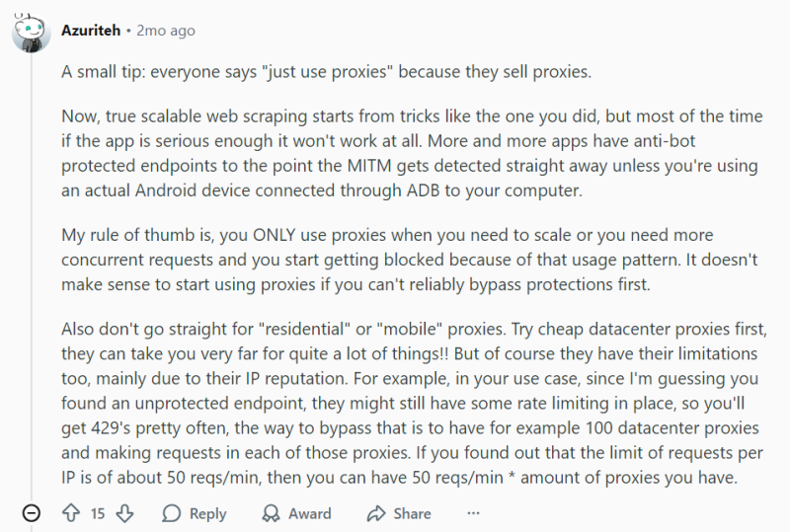Image resolution: width=790 pixels, height=532 pixels.
Task: Collapse the comment thread with minus button
Action: point(32,513)
